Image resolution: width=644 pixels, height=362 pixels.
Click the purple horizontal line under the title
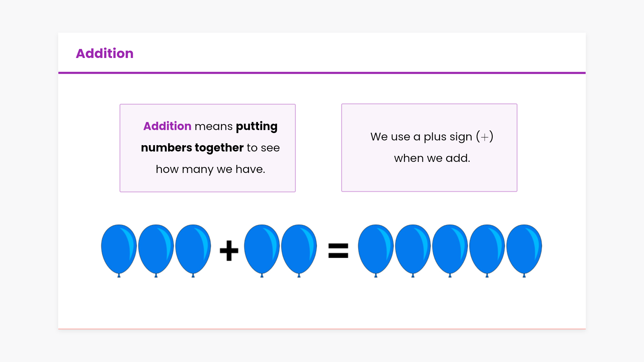coord(322,73)
